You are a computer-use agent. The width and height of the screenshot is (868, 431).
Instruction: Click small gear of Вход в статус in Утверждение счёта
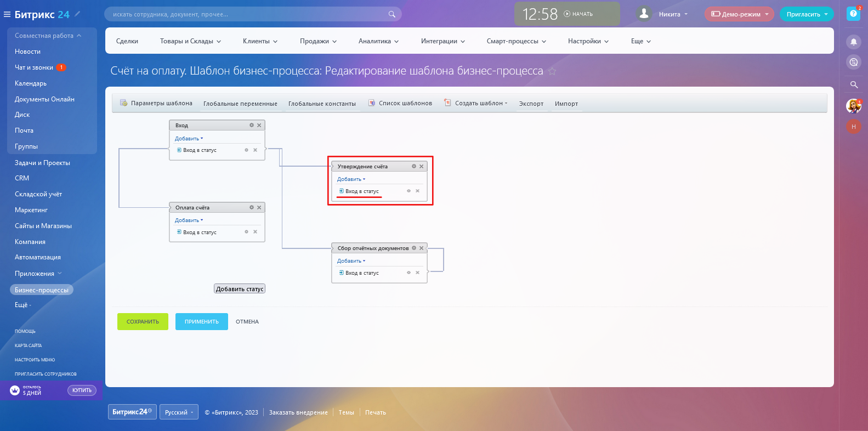(x=409, y=191)
